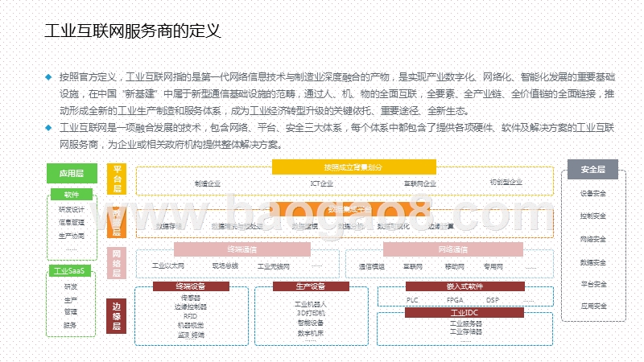Click the 研发设计 item under 软件
Screen dimensions: 644x362
coord(72,209)
